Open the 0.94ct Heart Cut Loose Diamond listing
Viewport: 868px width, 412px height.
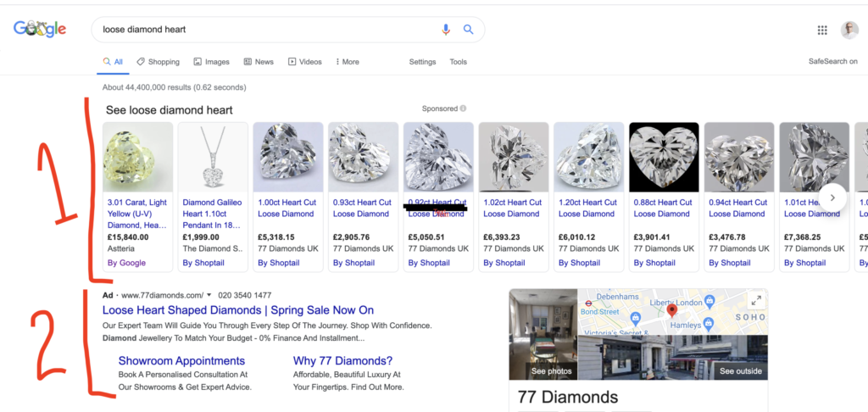[x=739, y=209]
